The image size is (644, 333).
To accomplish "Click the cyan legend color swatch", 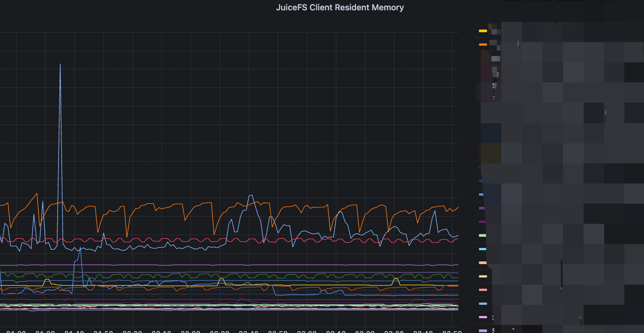I will click(483, 249).
